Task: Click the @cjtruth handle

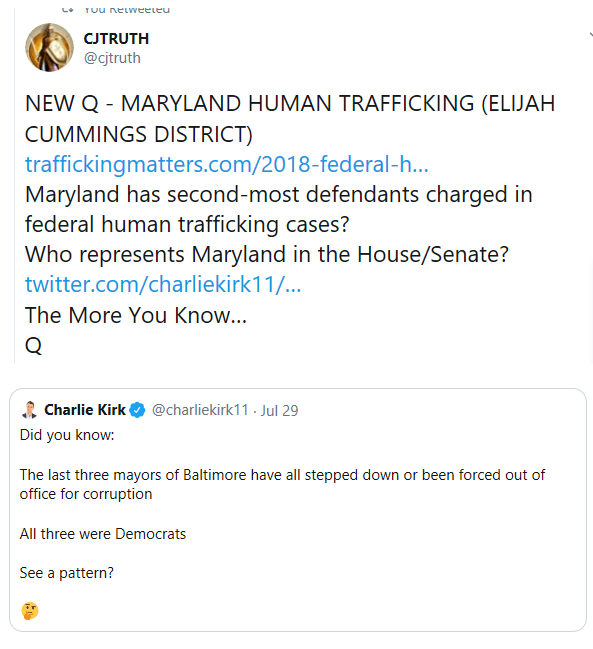Action: [x=112, y=58]
